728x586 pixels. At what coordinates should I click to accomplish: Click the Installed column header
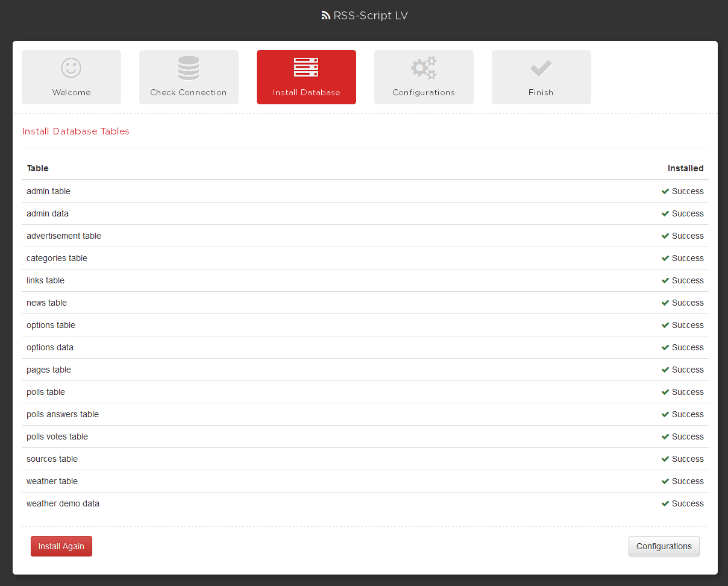[x=685, y=168]
